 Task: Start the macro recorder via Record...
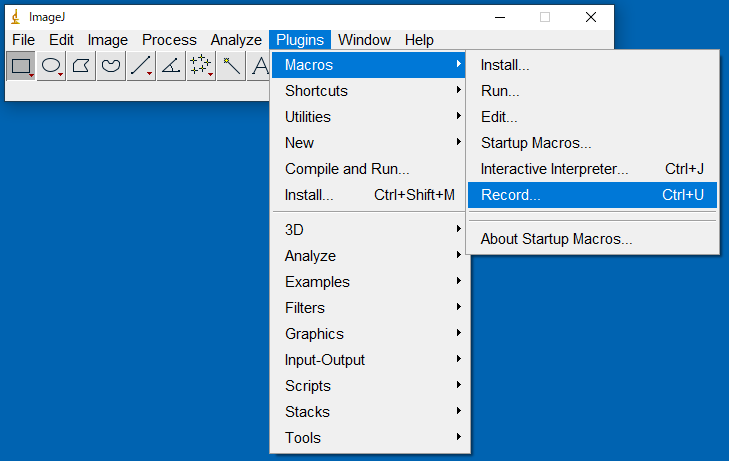(592, 195)
